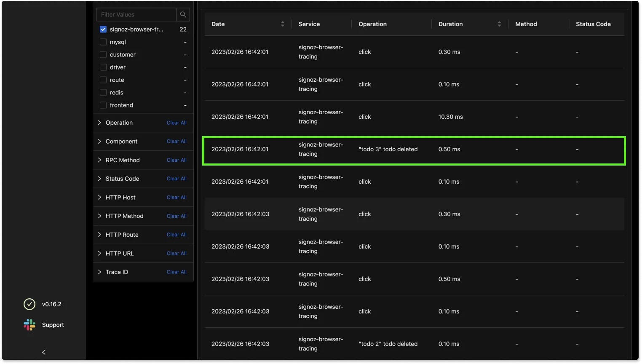Collapse sidebar with left chevron arrow
Image resolution: width=642 pixels, height=364 pixels.
tap(44, 352)
